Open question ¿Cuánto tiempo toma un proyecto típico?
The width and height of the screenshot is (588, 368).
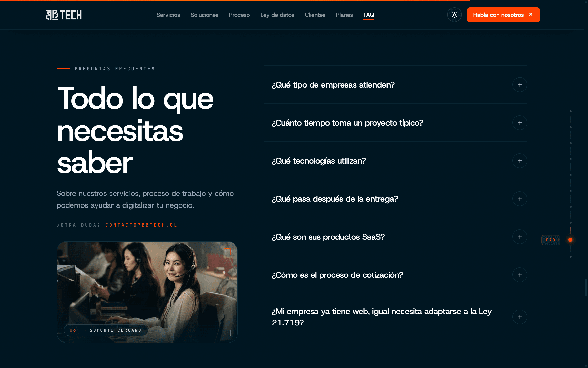coord(347,123)
